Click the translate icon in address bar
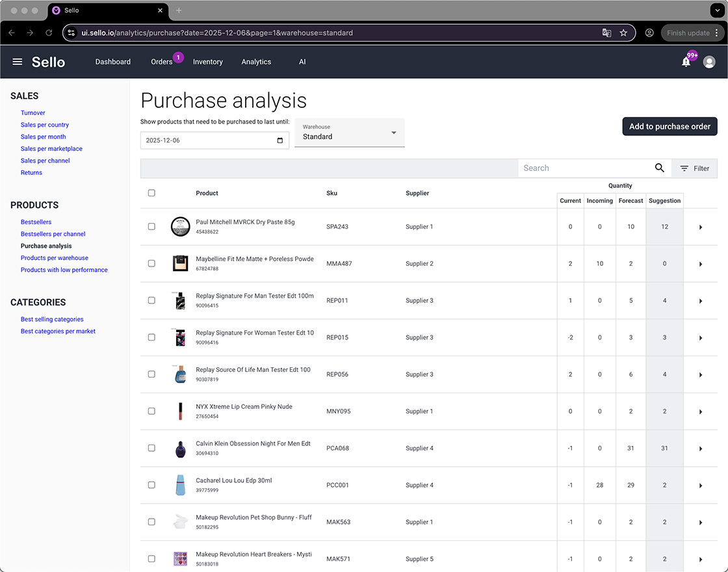Image resolution: width=728 pixels, height=572 pixels. point(606,32)
